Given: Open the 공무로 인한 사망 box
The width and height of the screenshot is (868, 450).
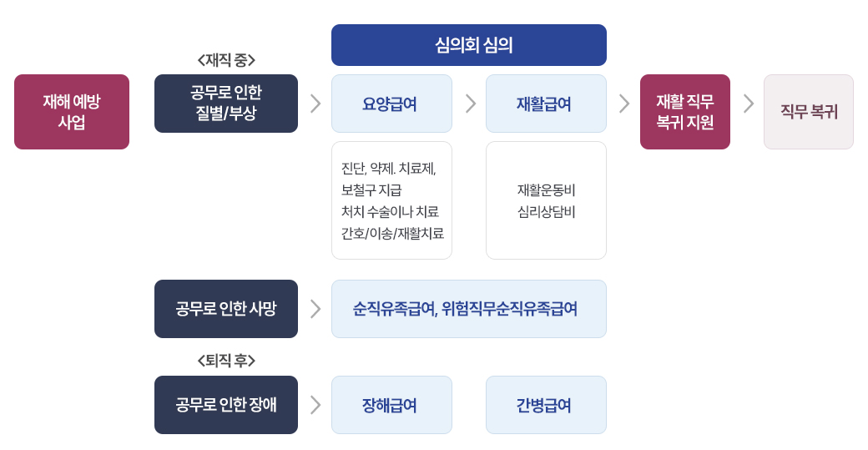Looking at the screenshot, I should (226, 309).
